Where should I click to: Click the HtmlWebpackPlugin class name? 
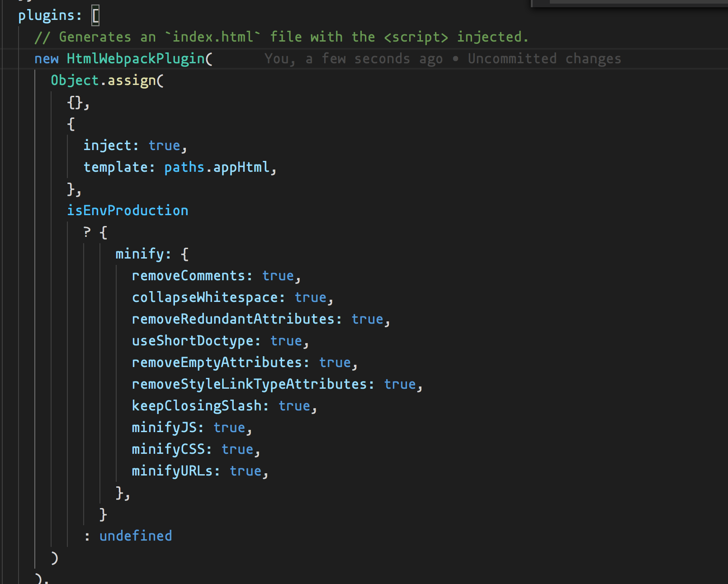pyautogui.click(x=136, y=59)
